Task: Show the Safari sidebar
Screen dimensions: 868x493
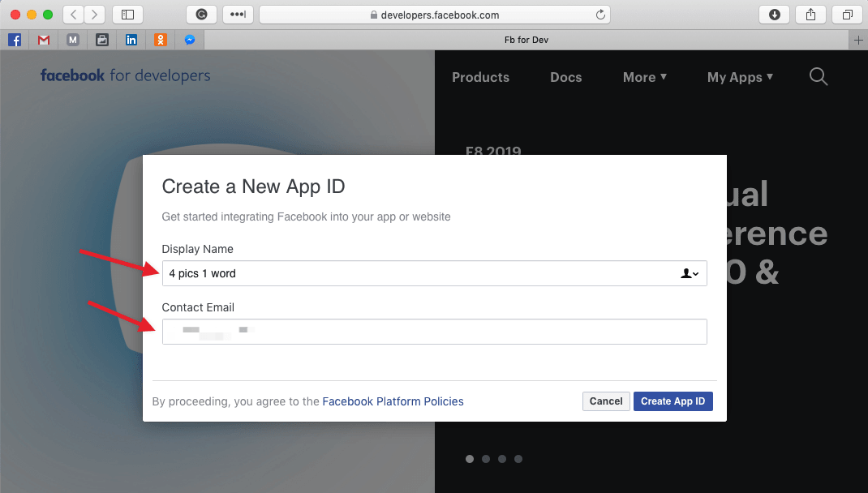Action: click(x=128, y=15)
